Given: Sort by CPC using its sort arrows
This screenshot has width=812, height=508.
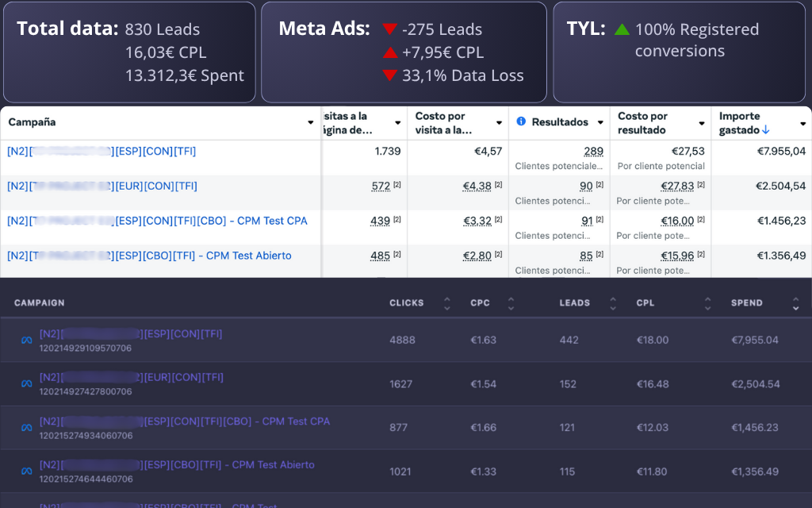Looking at the screenshot, I should click(x=511, y=303).
